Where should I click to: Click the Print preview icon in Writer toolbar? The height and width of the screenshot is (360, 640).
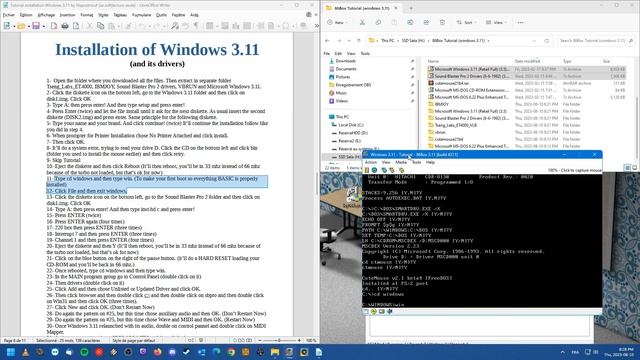pos(76,26)
